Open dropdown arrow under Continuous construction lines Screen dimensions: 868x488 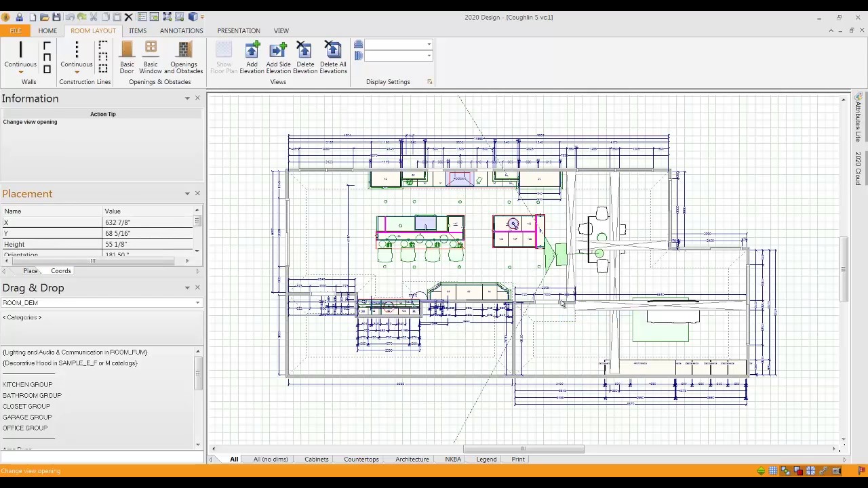(x=77, y=72)
